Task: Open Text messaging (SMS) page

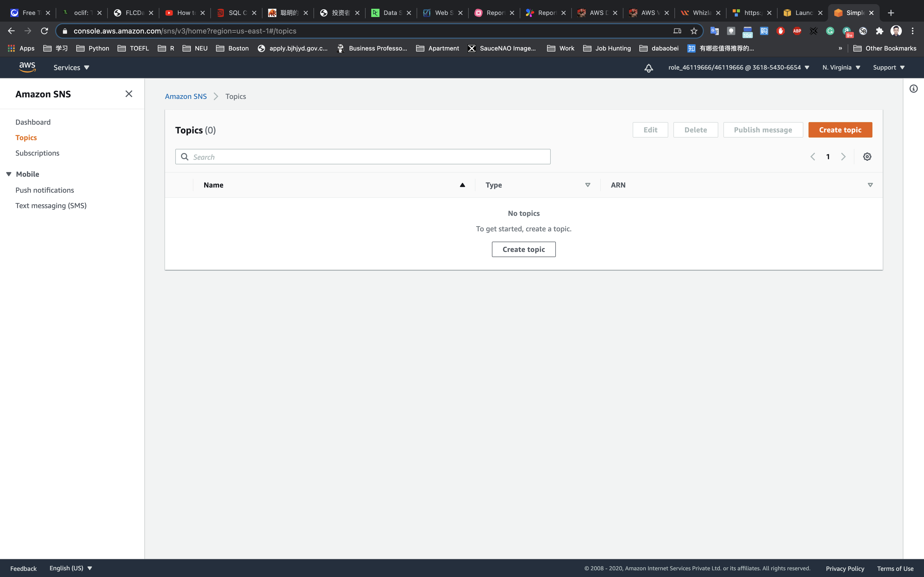Action: [x=51, y=206]
